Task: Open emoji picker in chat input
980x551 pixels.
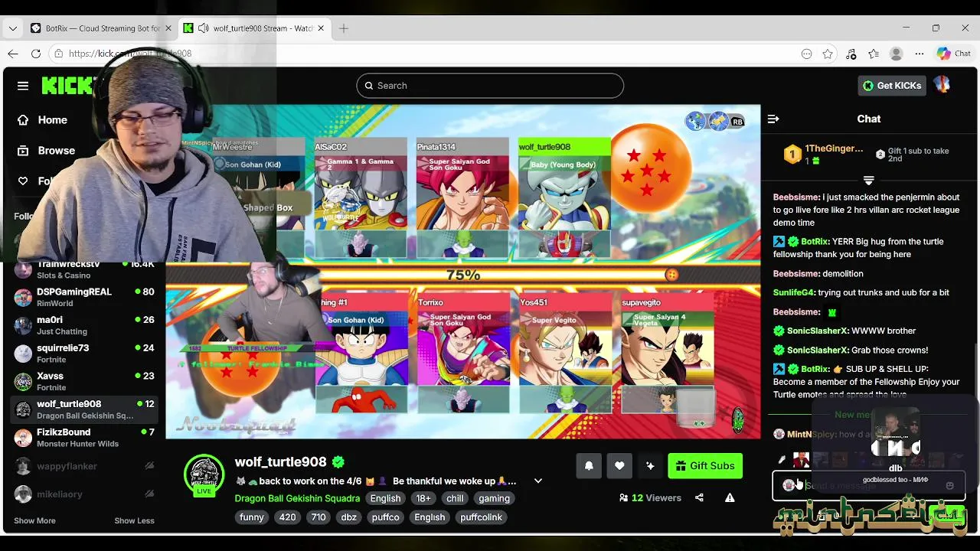Action: (x=950, y=485)
